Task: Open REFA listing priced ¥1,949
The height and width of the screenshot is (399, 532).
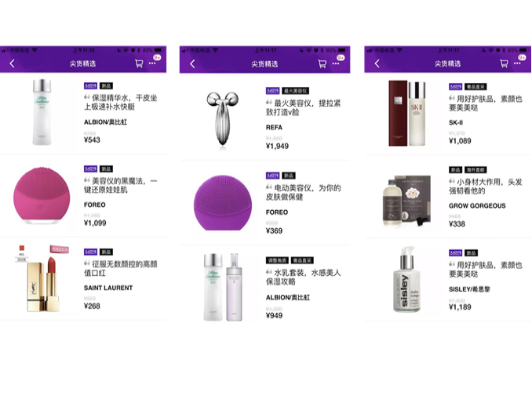Action: tap(266, 117)
